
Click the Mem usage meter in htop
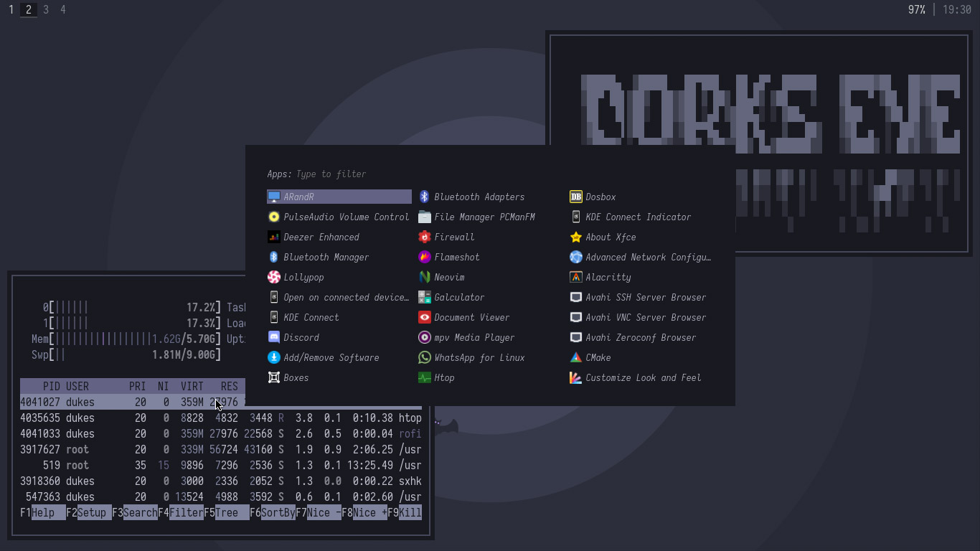(x=126, y=339)
